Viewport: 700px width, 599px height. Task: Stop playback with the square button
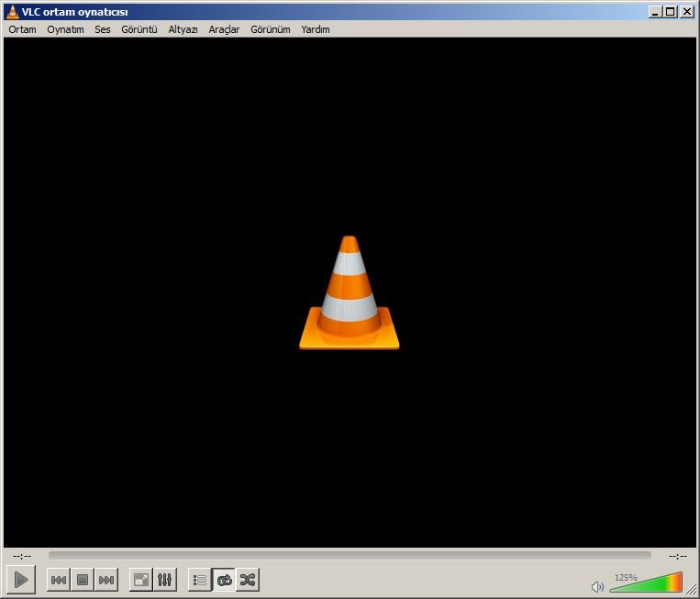(83, 580)
